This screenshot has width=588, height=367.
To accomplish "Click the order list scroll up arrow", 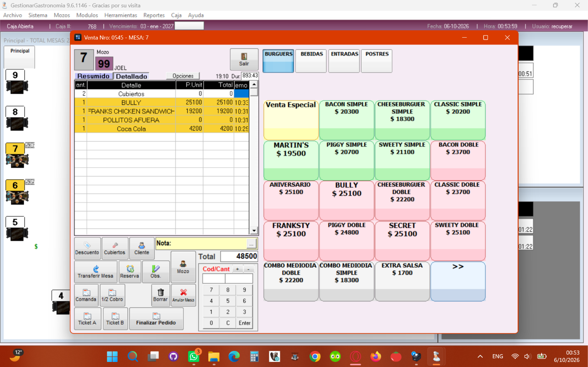I will 254,85.
